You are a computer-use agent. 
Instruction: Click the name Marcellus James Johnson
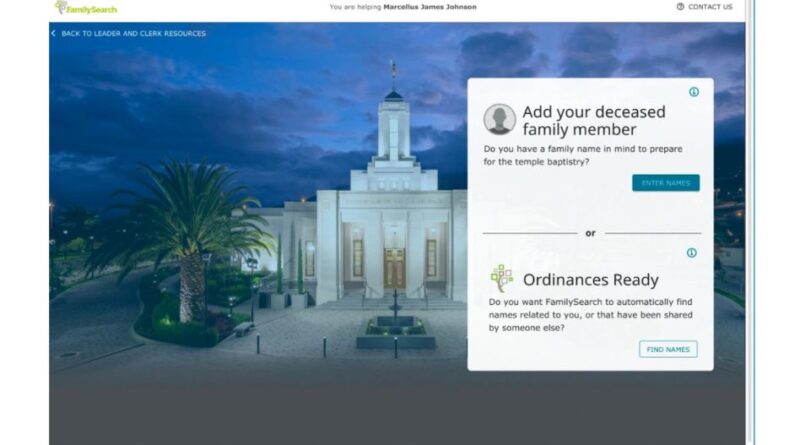(x=430, y=7)
